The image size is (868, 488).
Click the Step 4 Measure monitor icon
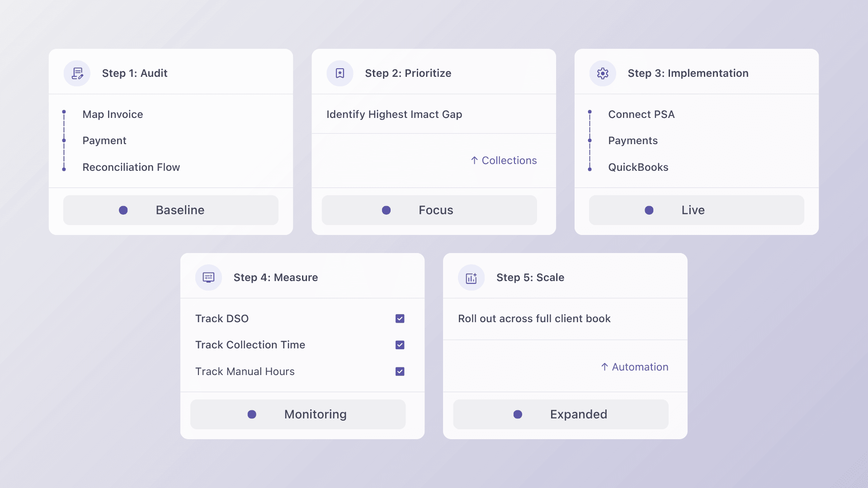[208, 277]
